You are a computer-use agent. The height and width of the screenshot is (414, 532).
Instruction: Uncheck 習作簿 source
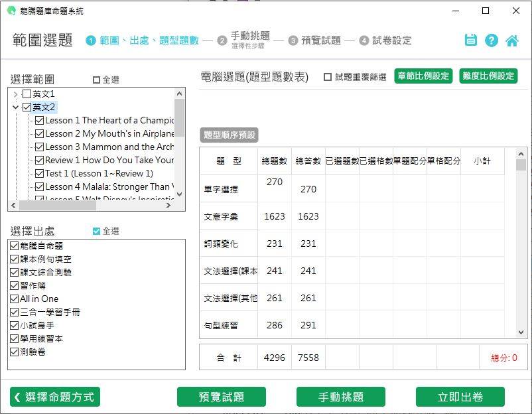point(14,286)
